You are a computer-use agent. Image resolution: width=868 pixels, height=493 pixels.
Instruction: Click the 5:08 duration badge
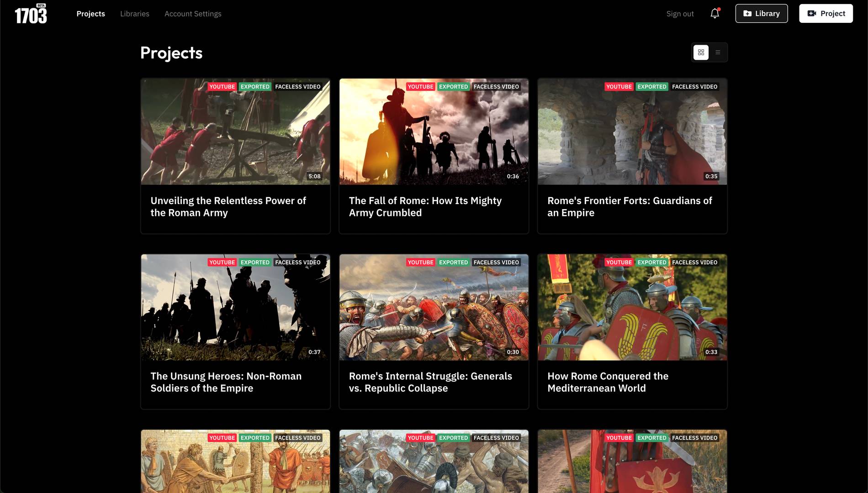click(x=314, y=176)
